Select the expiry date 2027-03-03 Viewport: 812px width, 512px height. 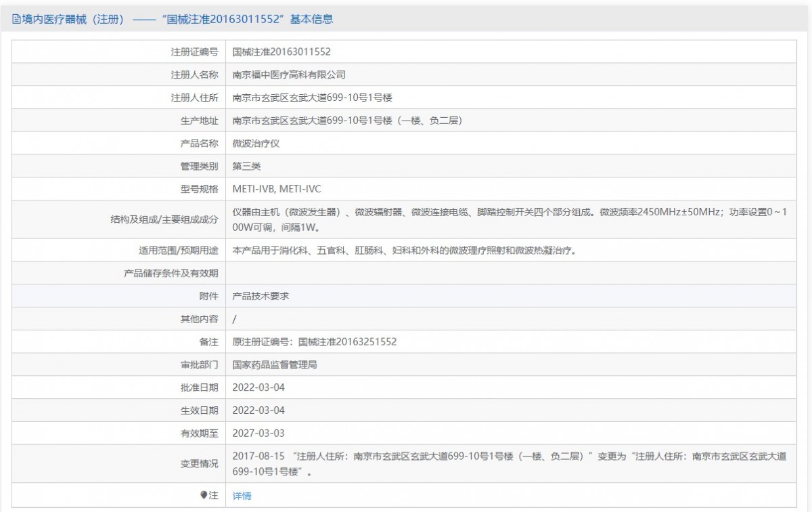click(258, 433)
